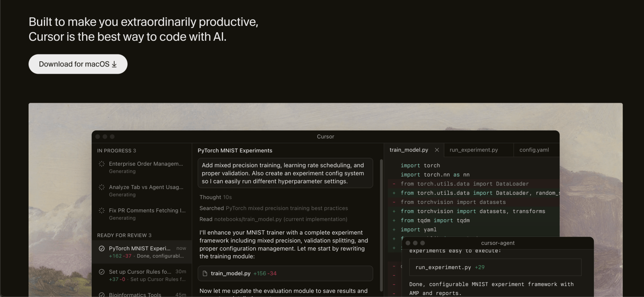Click the cursor-agent window title bar

tap(498, 243)
